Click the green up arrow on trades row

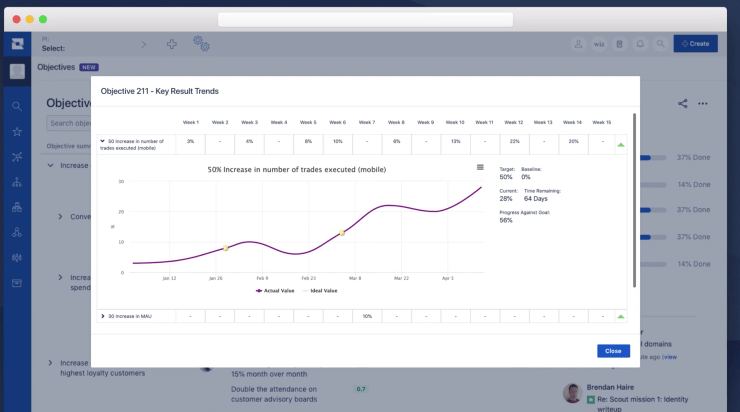[620, 145]
